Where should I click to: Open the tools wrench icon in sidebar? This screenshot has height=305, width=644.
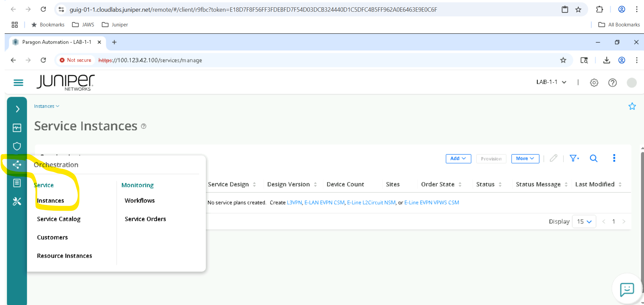coord(17,201)
